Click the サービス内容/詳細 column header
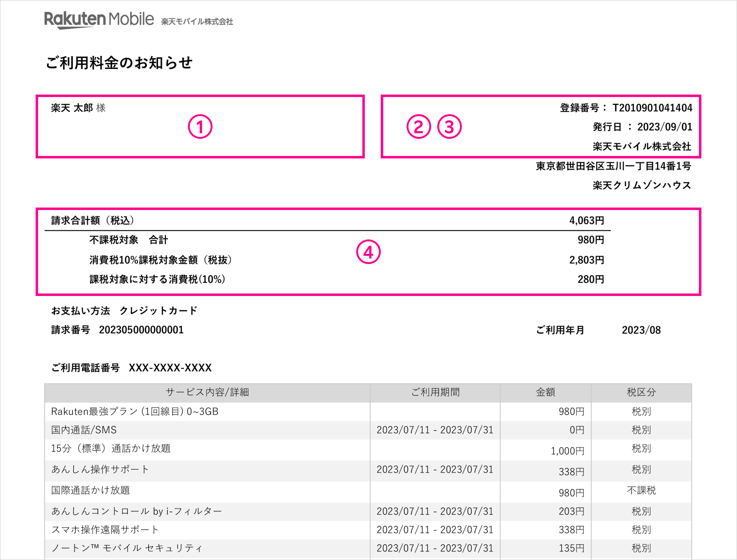This screenshot has width=737, height=560. [207, 392]
